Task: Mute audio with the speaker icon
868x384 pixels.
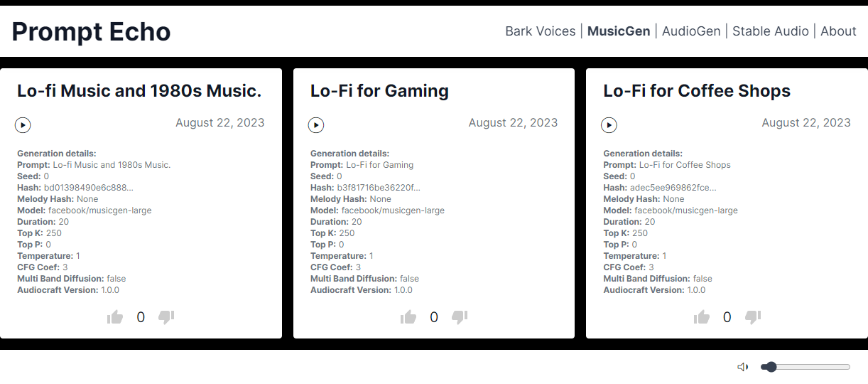Action: pos(743,367)
